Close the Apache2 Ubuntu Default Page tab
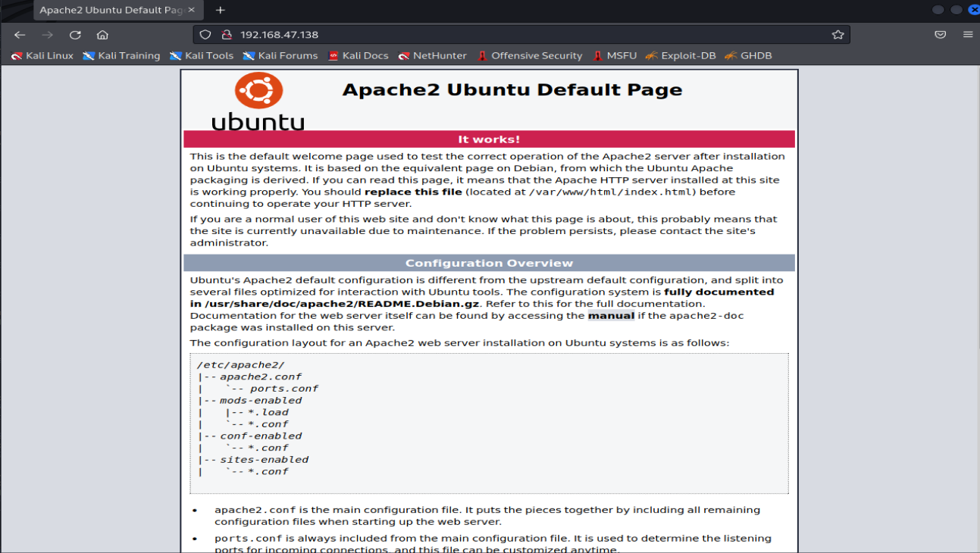This screenshot has width=980, height=553. (192, 11)
